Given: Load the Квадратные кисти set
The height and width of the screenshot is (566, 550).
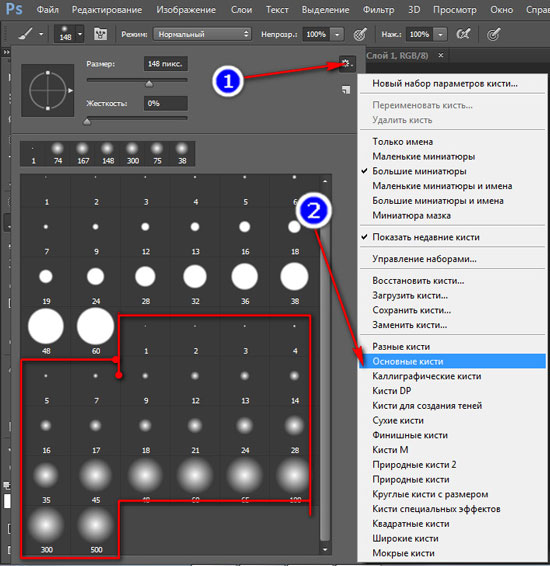Looking at the screenshot, I should pos(452,524).
